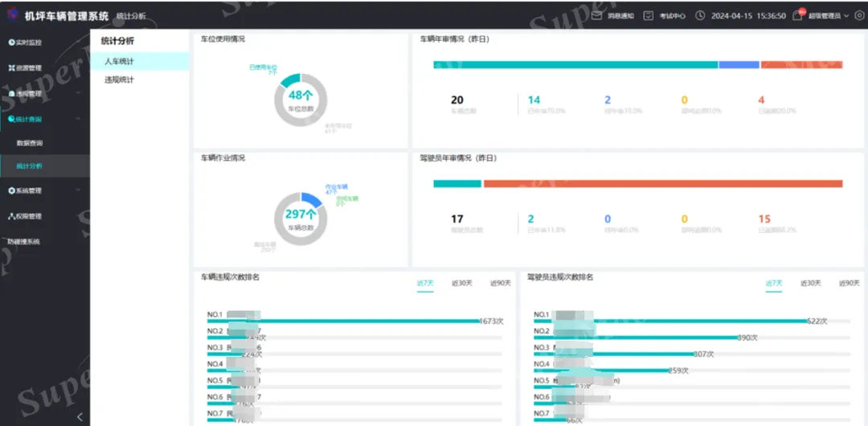The height and width of the screenshot is (426, 868).
Task: Select 近30天 in vehicle violation ranking
Action: (461, 283)
